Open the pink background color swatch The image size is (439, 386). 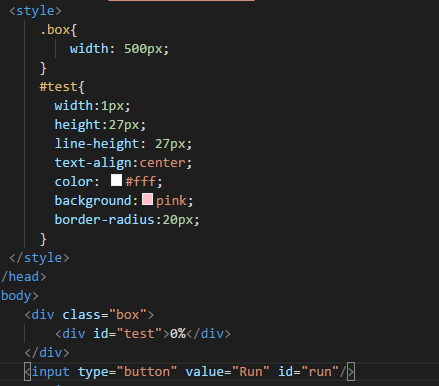(x=147, y=199)
